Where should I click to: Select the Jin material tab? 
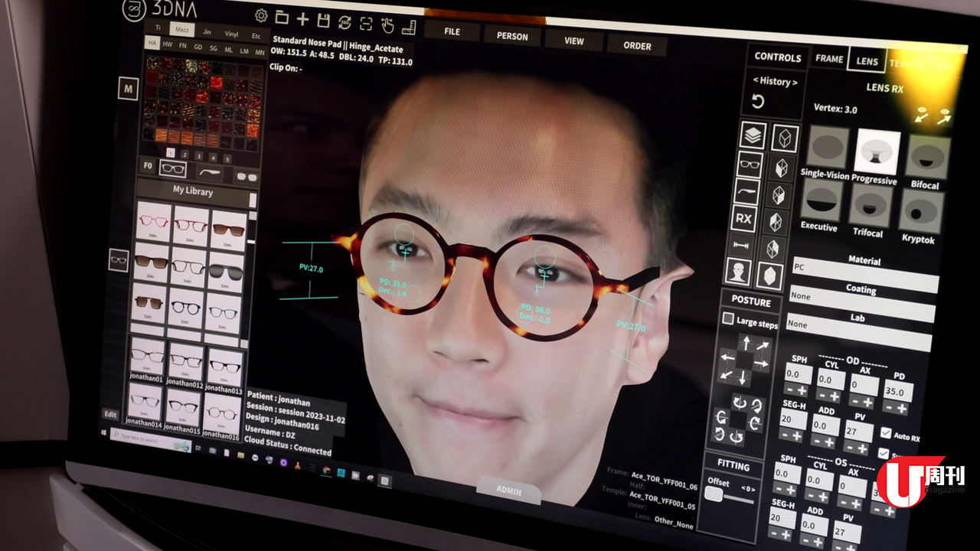click(x=207, y=31)
